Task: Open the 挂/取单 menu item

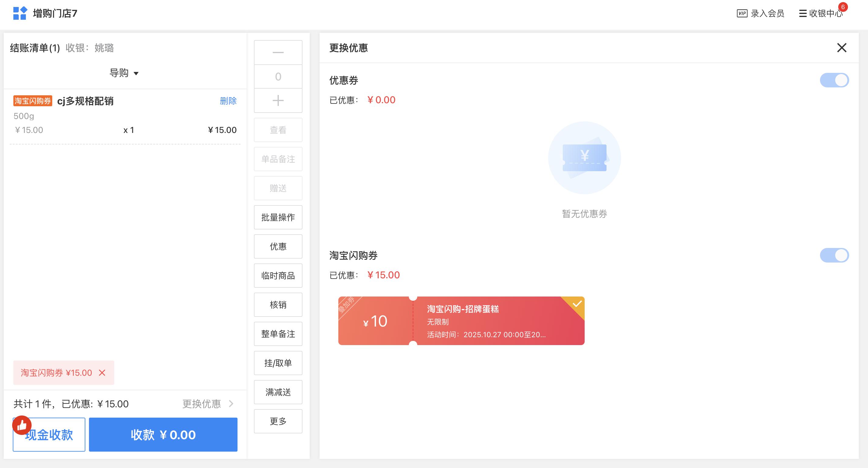Action: point(278,363)
